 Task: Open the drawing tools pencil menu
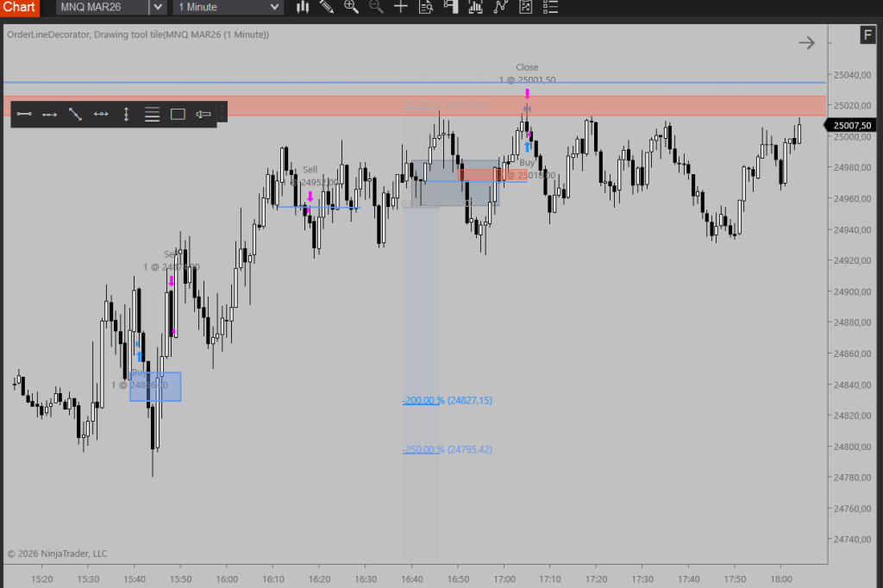[x=327, y=7]
